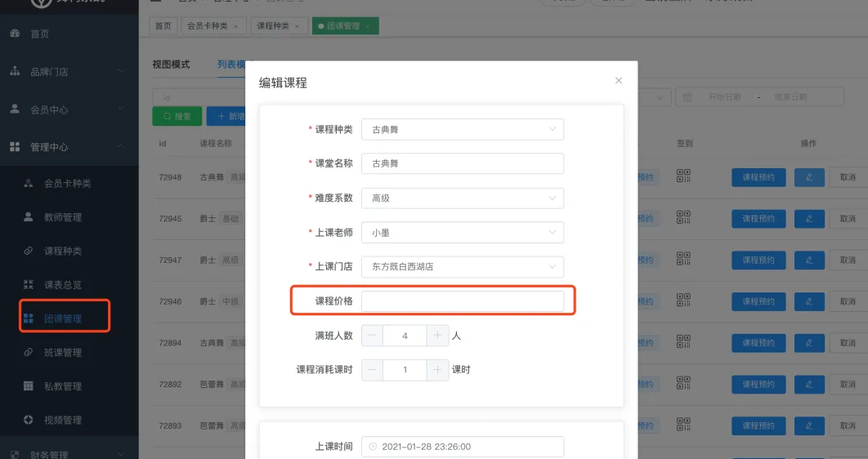This screenshot has height=459, width=868.
Task: Click the 视频管理 icon in sidebar
Action: [29, 420]
